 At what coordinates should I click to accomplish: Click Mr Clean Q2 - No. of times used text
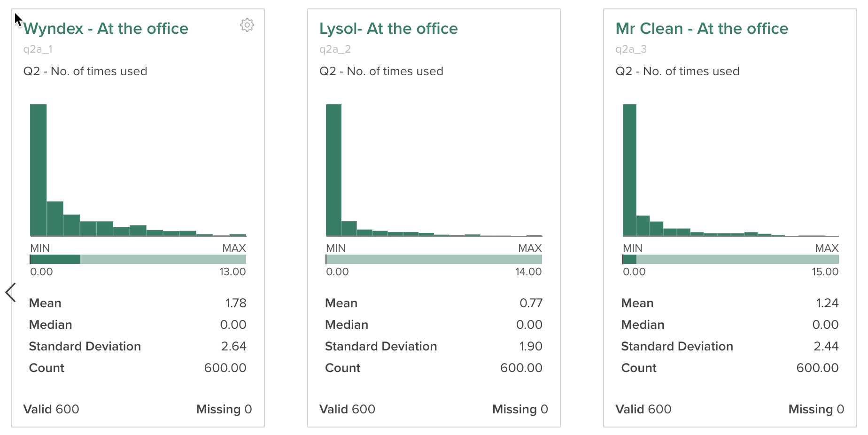click(x=677, y=71)
